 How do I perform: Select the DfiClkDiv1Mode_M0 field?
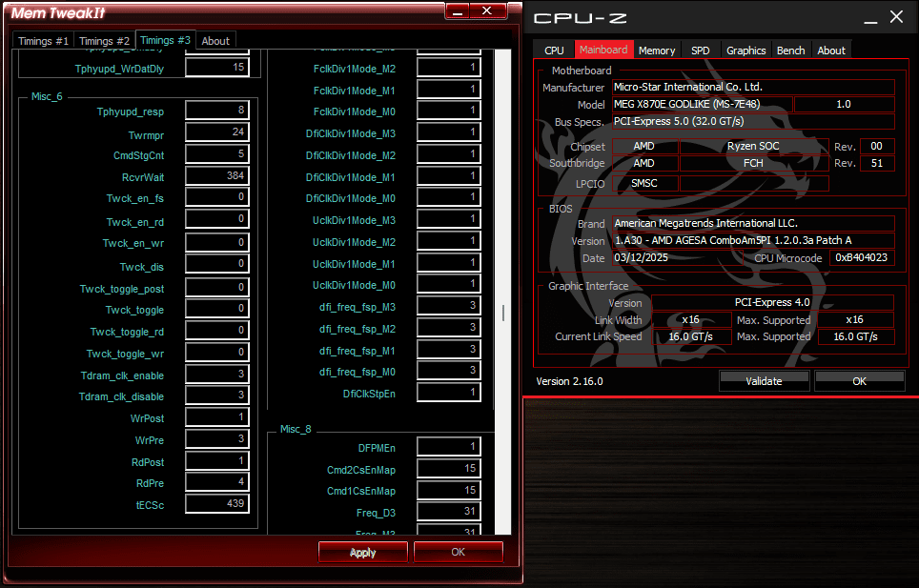point(449,197)
